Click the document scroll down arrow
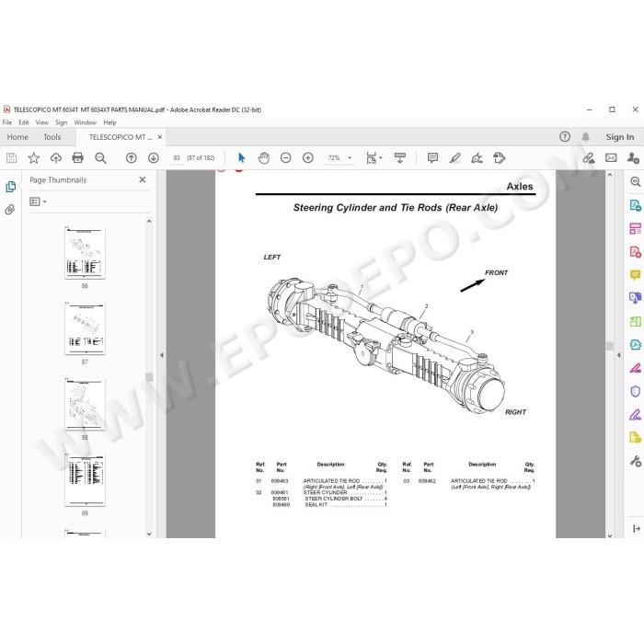Viewport: 644px width, 644px height. 610,535
